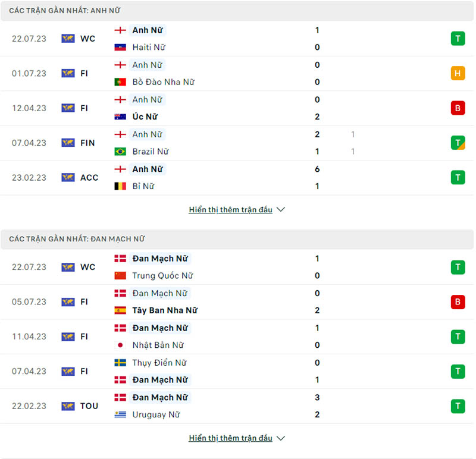Click the ACC competition label on 23.02.23

89,178
